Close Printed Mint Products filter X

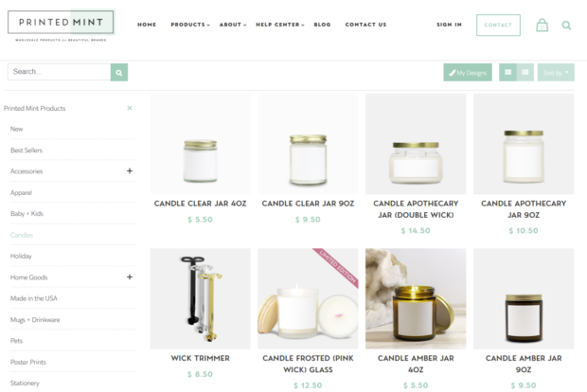point(130,108)
